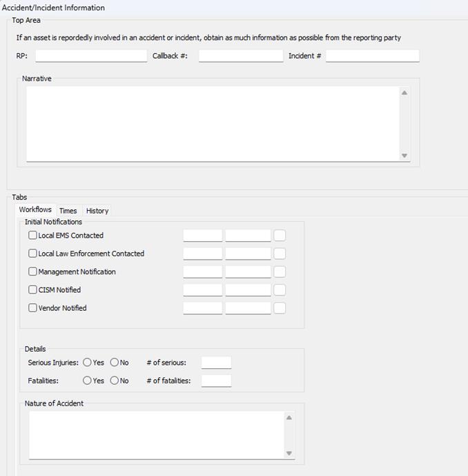Click inside the Narrative text area
Screen dimensions: 468x476
coord(213,124)
